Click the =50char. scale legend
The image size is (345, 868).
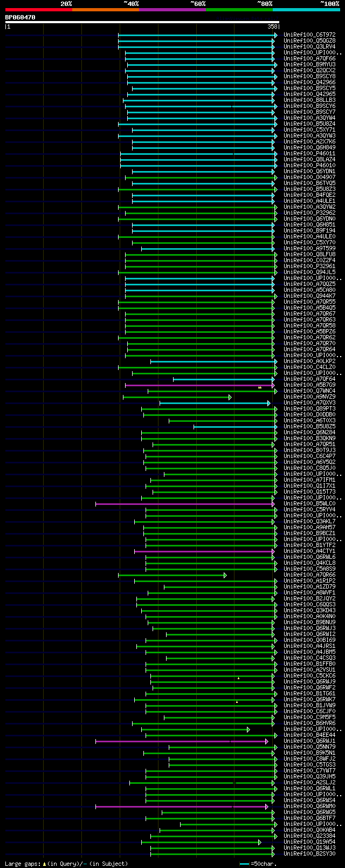[258, 863]
